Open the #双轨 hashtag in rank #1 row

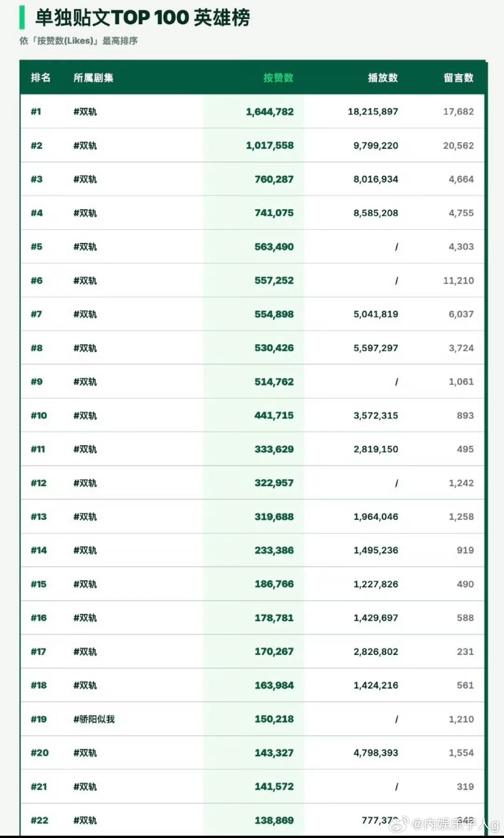(x=85, y=112)
